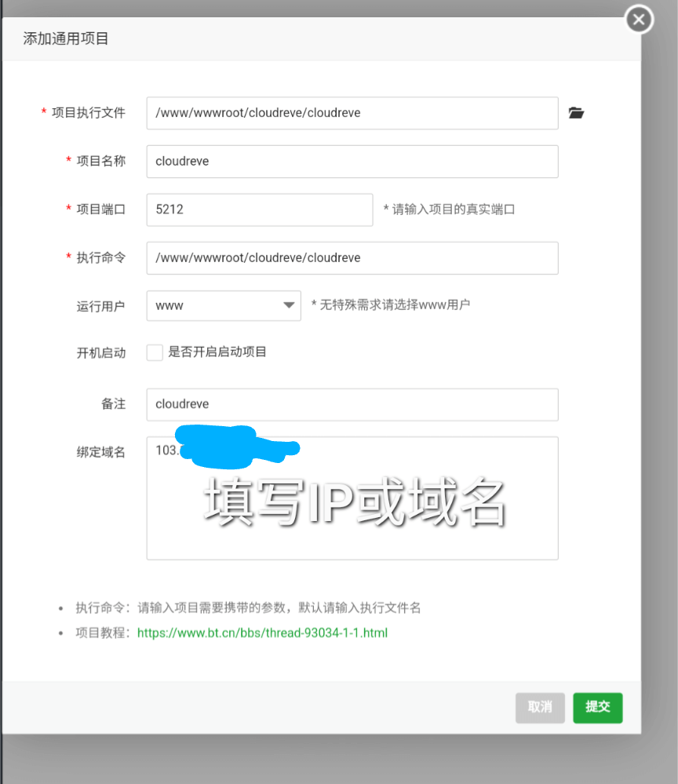Click the 备注 remark input field
The image size is (678, 784).
coord(352,403)
